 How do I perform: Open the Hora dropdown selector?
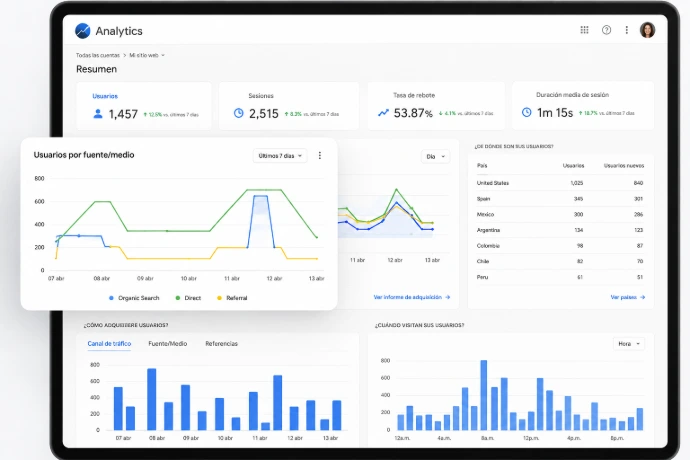[x=629, y=344]
